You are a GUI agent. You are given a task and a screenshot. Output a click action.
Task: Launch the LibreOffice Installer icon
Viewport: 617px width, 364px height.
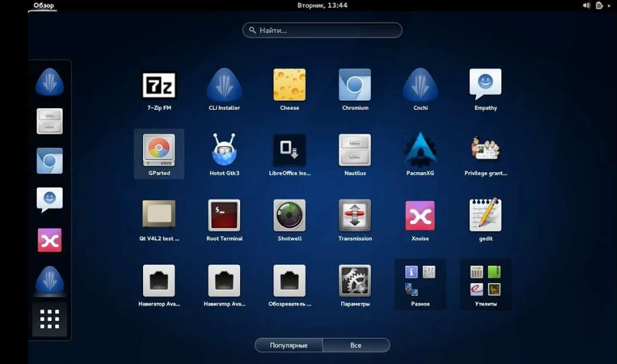click(x=289, y=151)
